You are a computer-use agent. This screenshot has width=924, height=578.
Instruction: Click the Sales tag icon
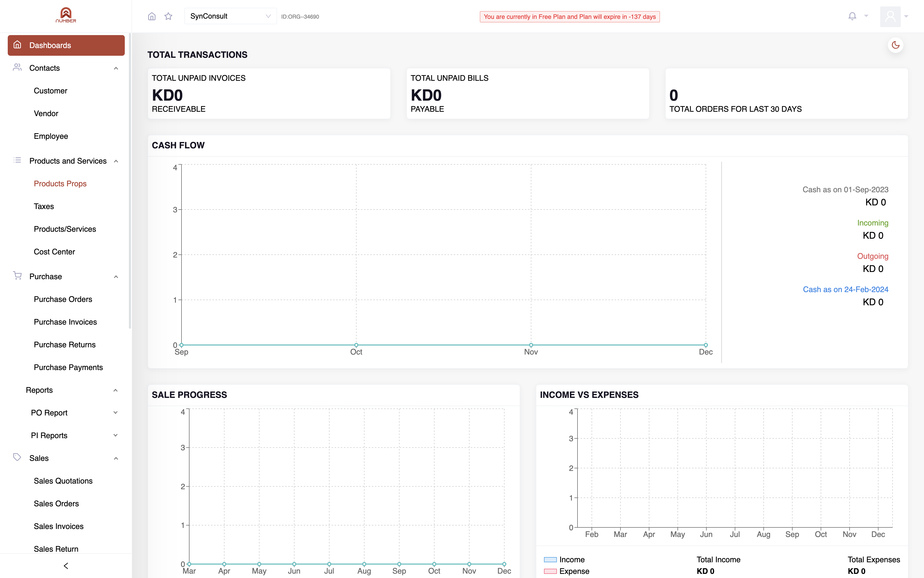(x=17, y=457)
